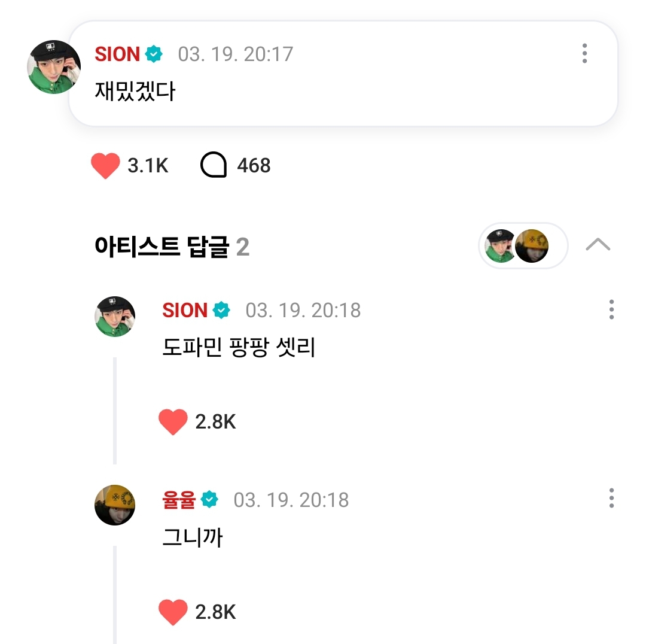Like SION's reply '도파민 팡팡 셋리'
646x644 pixels.
(173, 422)
